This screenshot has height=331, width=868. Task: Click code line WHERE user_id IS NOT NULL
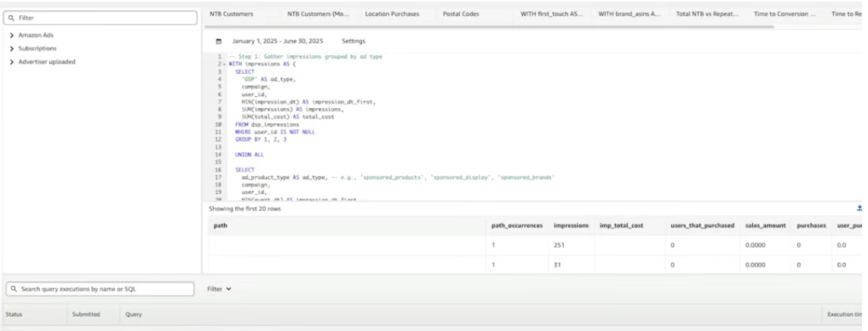tap(274, 132)
